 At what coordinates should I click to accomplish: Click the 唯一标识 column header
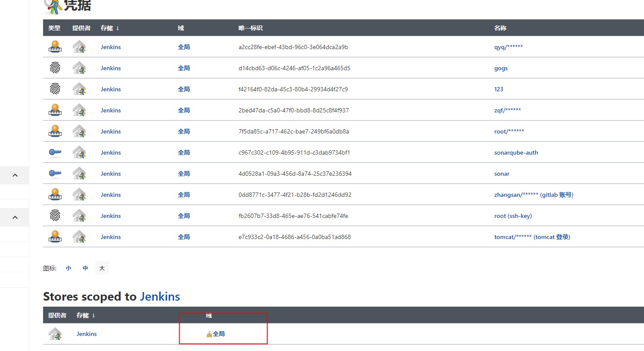coord(250,28)
